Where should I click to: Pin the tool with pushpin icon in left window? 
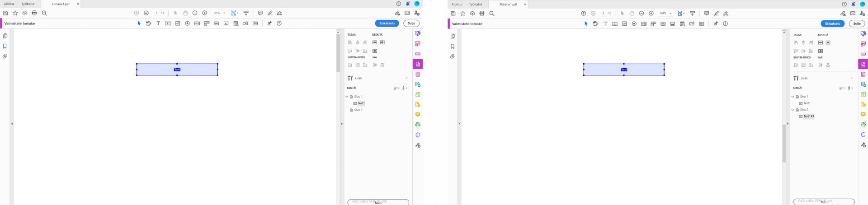tap(269, 23)
